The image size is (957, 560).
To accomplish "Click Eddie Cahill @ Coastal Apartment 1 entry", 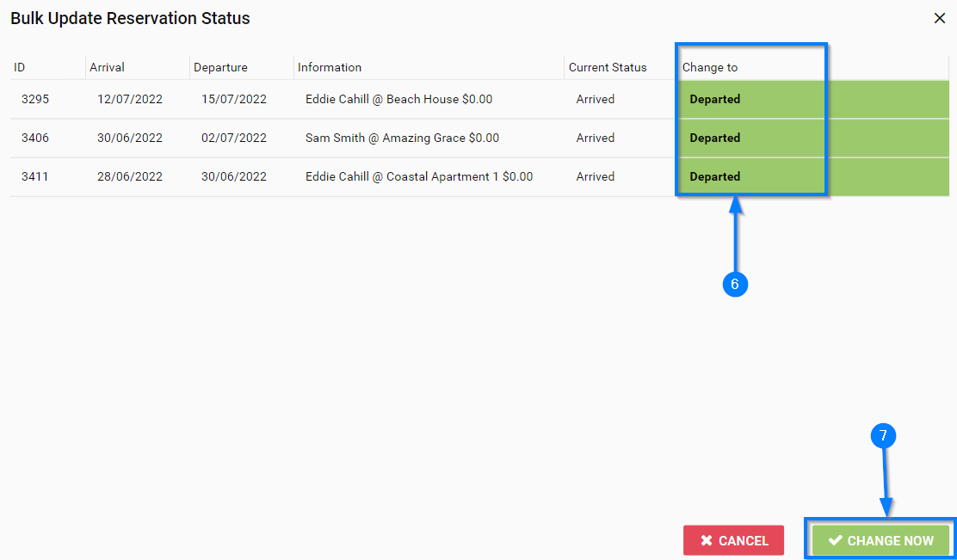I will [x=419, y=176].
